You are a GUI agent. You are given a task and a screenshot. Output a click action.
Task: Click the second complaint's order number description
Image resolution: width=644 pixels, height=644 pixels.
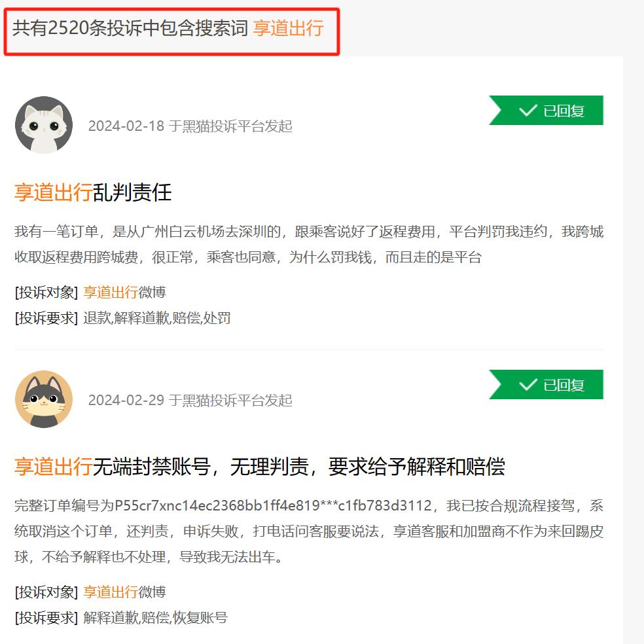(309, 531)
